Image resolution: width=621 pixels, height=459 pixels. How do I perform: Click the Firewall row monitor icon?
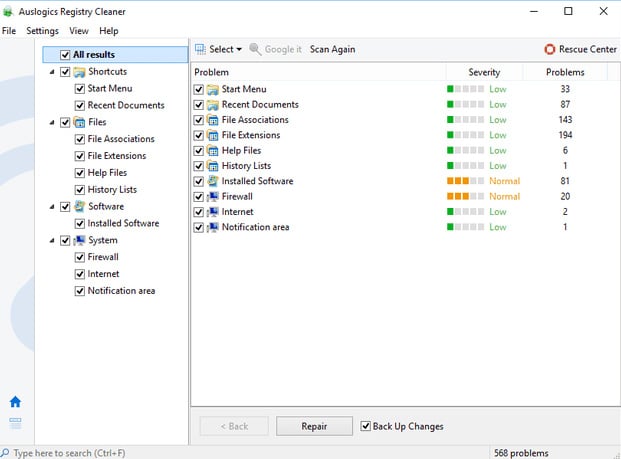tap(213, 197)
